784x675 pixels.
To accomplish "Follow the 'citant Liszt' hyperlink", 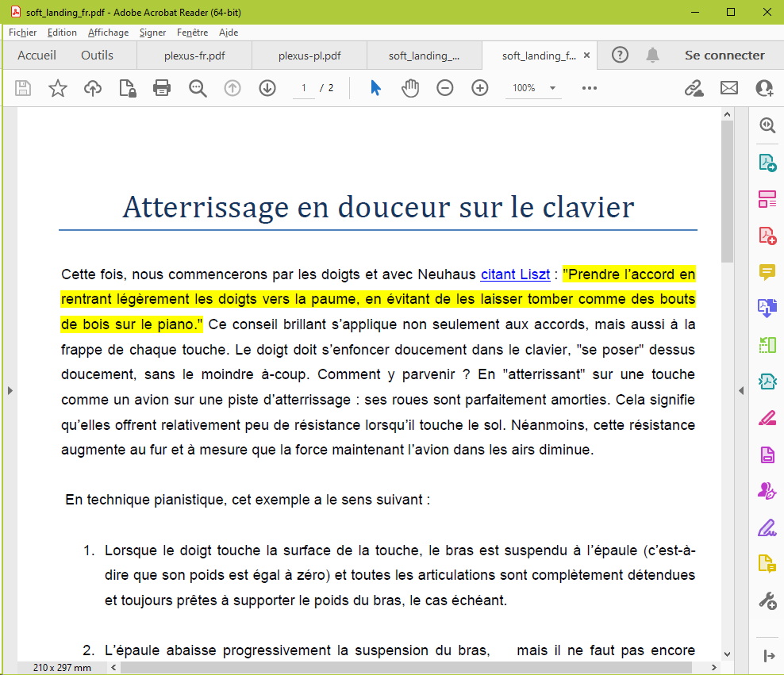I will click(x=515, y=274).
